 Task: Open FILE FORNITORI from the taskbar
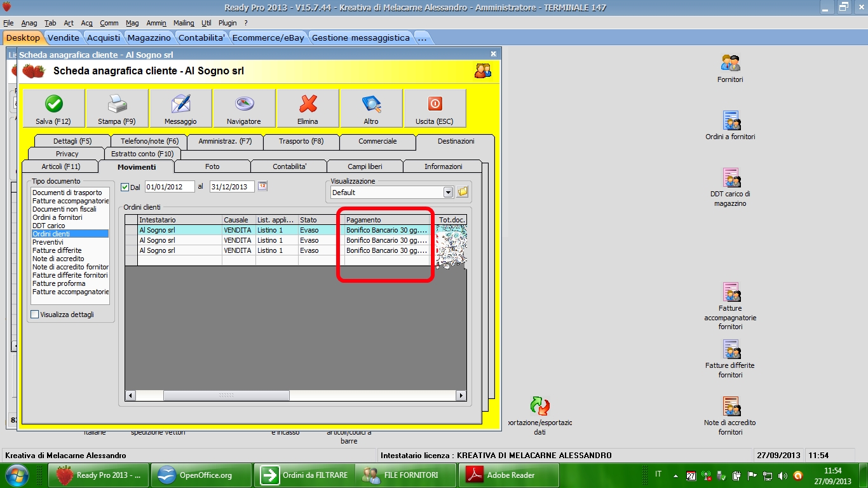tap(406, 475)
